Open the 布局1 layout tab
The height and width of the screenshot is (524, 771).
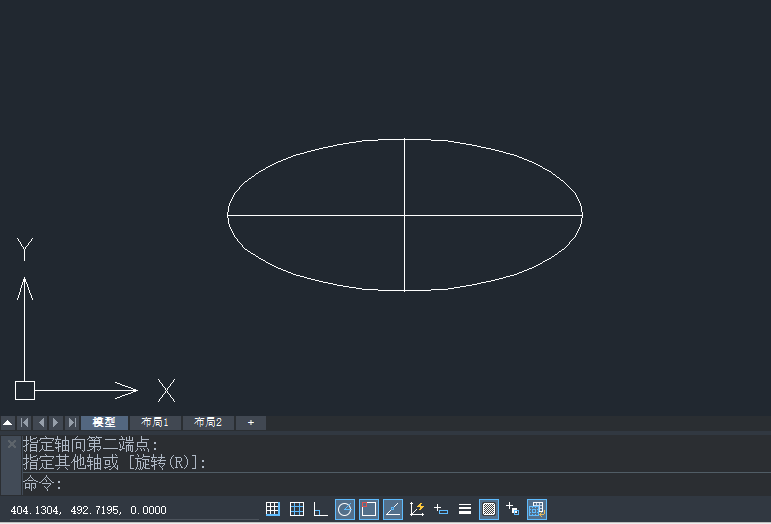pyautogui.click(x=155, y=422)
